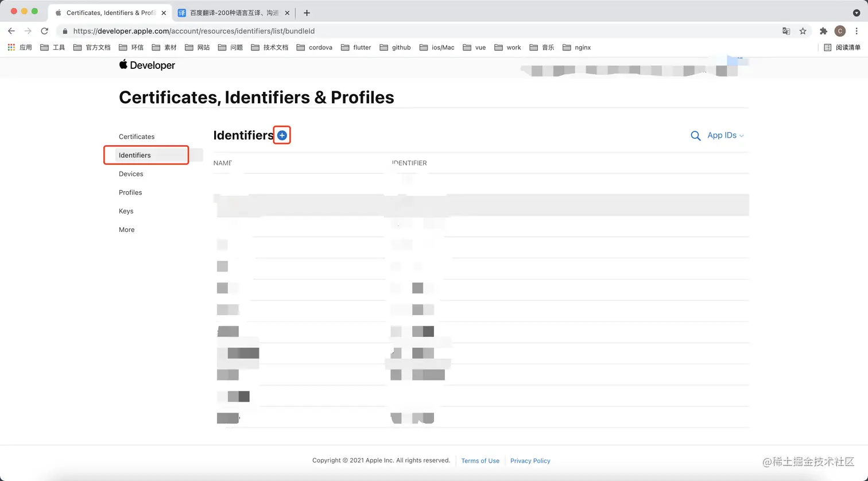Open the Chrome profile avatar C
868x481 pixels.
pos(840,31)
